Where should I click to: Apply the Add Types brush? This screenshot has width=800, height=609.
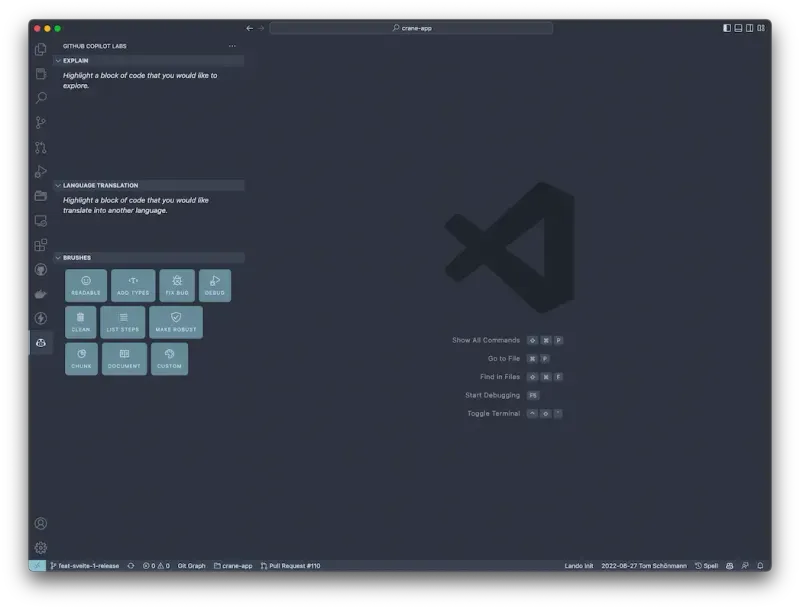coord(133,286)
